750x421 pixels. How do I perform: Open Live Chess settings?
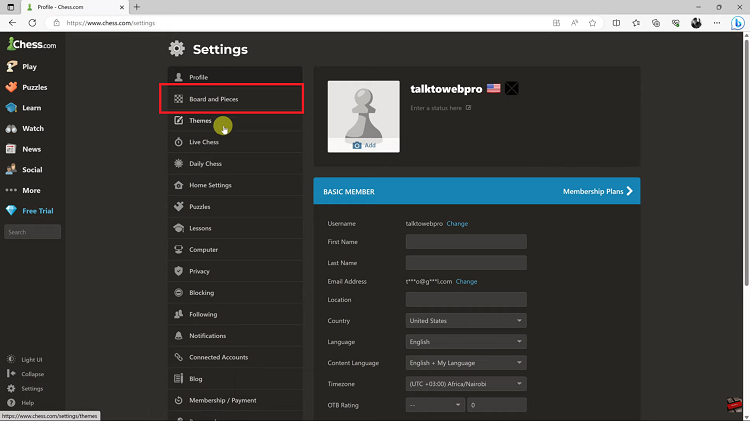235,142
